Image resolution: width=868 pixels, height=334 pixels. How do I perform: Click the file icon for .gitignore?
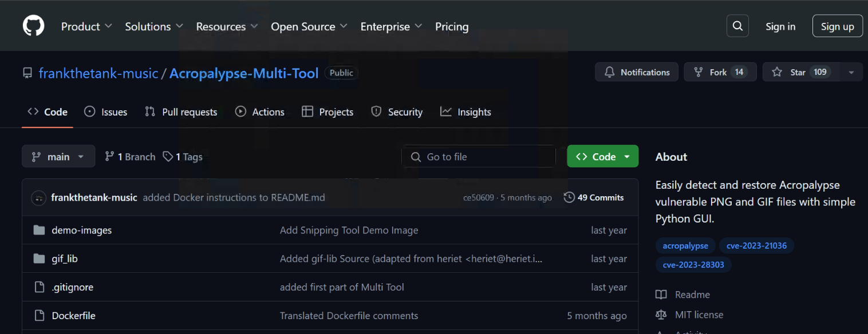pos(39,287)
